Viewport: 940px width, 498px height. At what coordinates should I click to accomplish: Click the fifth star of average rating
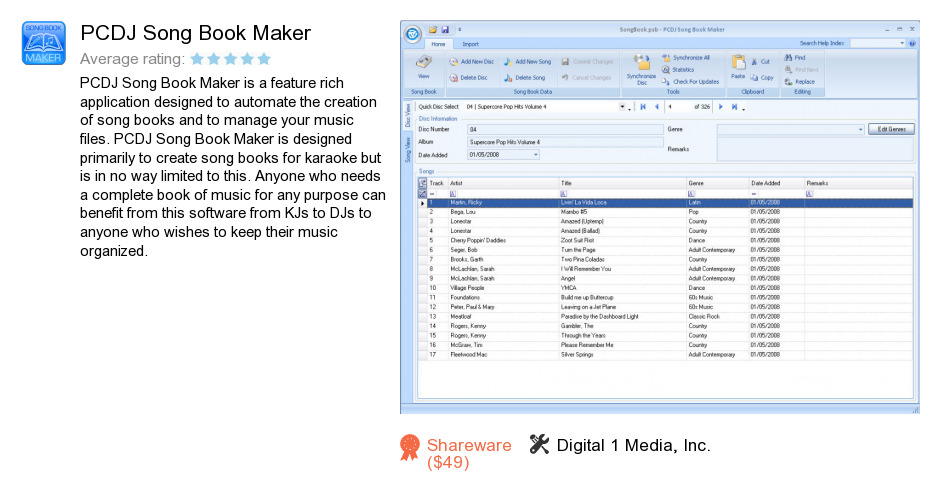click(264, 59)
